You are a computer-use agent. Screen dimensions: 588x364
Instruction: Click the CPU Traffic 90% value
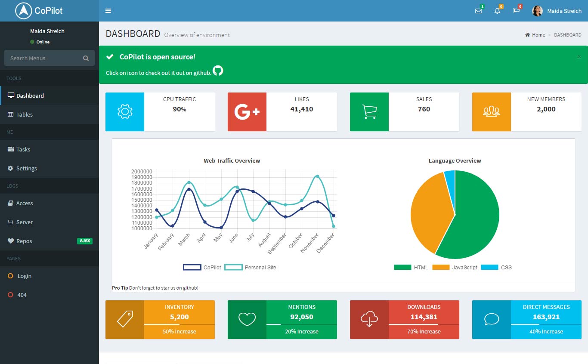pos(179,109)
